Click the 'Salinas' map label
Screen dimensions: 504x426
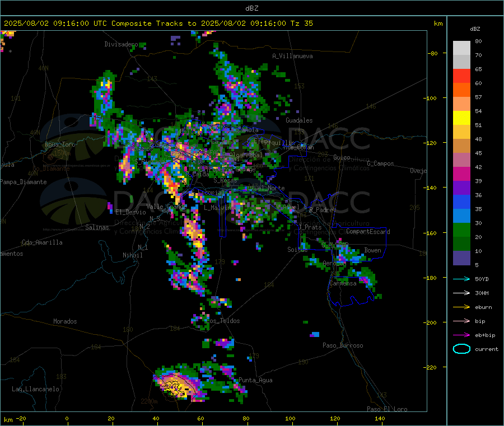tap(97, 227)
